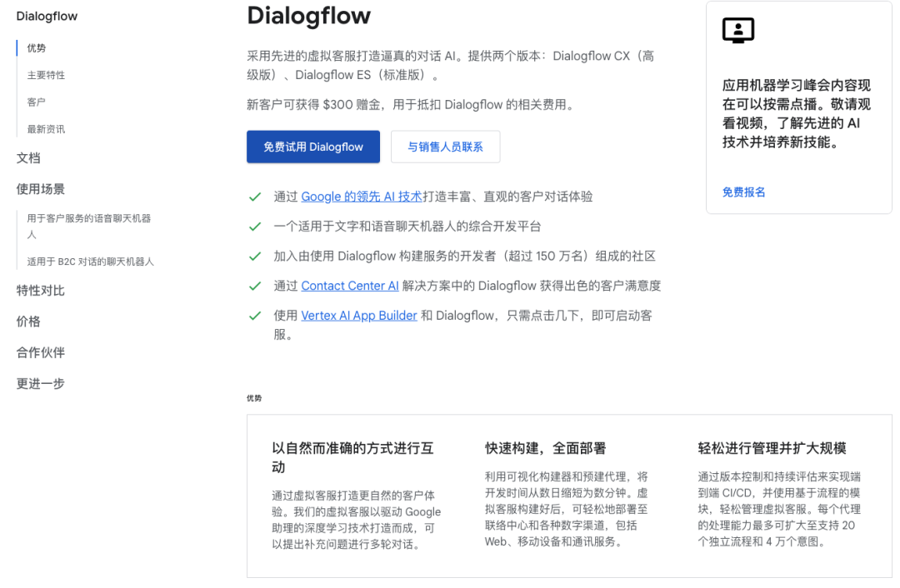The width and height of the screenshot is (900, 588).
Task: Select 适用于 B2C 对话的聊天机器人 entry
Action: tap(90, 262)
